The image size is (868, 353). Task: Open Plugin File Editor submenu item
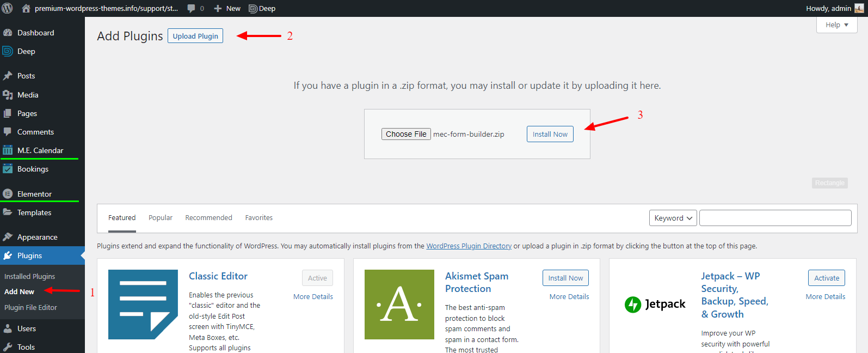(30, 307)
